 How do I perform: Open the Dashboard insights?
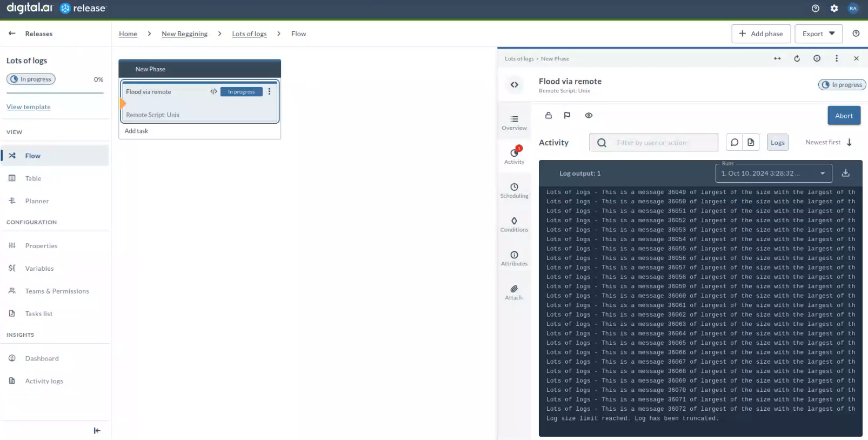(55, 358)
